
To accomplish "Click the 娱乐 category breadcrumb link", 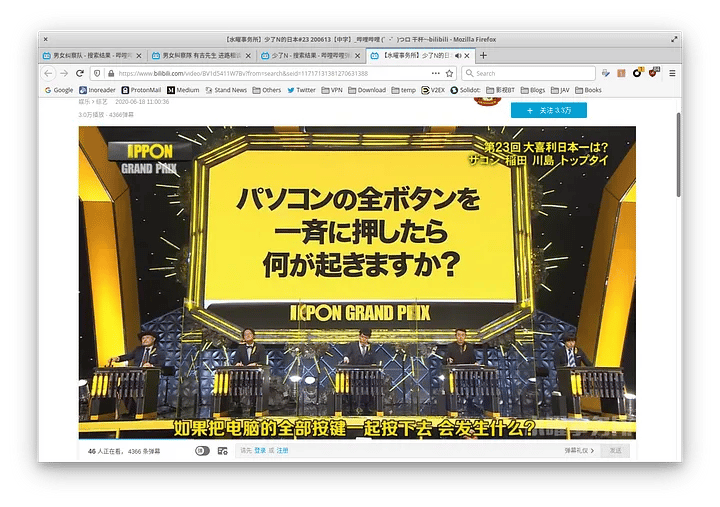I will point(84,101).
